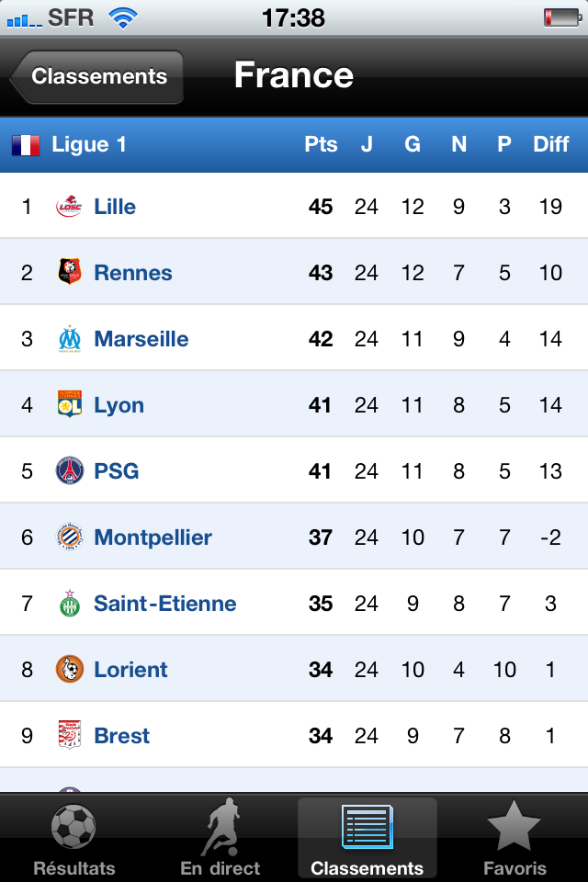Tap the Saint-Etienne green badge
This screenshot has height=882, width=588.
70,604
